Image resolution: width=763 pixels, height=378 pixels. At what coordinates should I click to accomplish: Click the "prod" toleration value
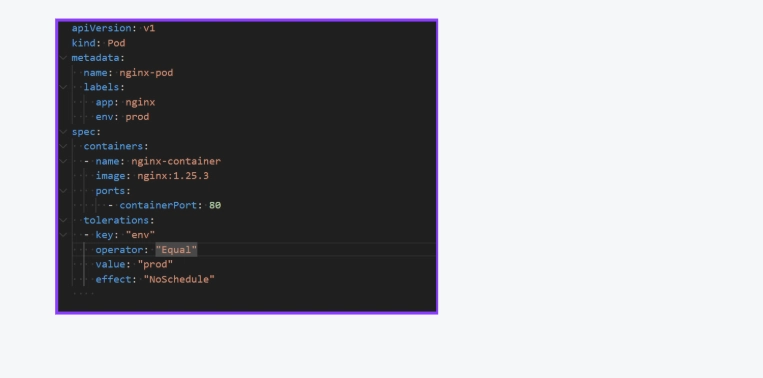click(155, 265)
